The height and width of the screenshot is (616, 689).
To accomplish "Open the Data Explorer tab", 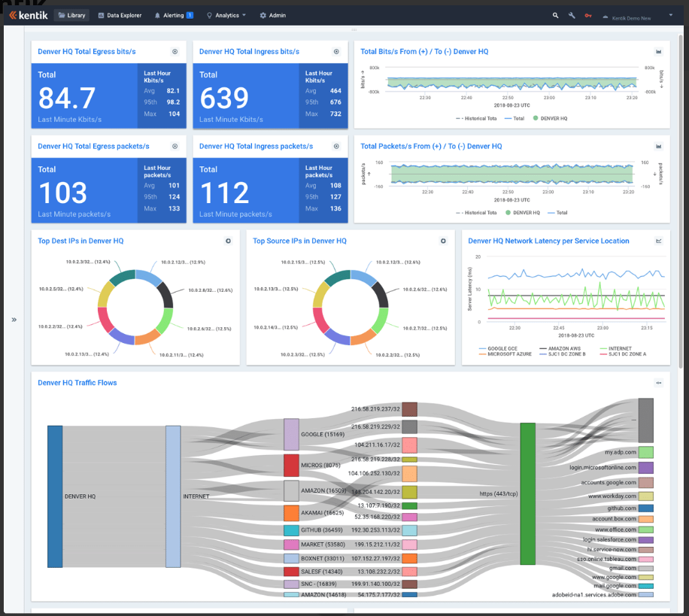I will click(120, 15).
